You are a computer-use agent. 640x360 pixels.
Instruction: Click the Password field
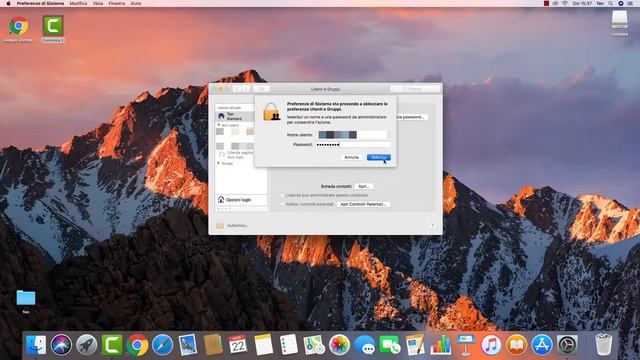[x=353, y=144]
